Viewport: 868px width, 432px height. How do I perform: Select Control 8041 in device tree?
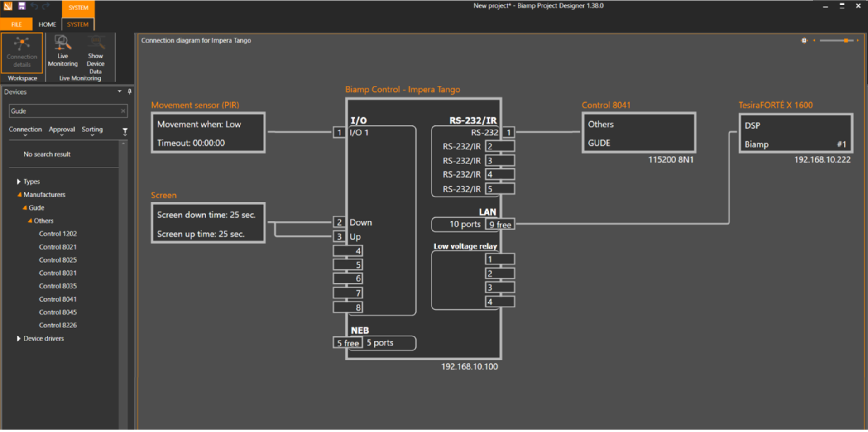click(x=58, y=299)
